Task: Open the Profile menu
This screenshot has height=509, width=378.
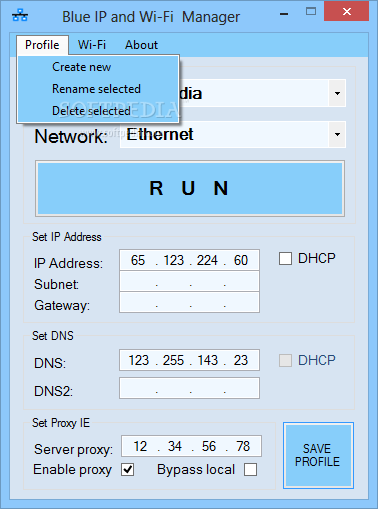Action: pos(42,45)
